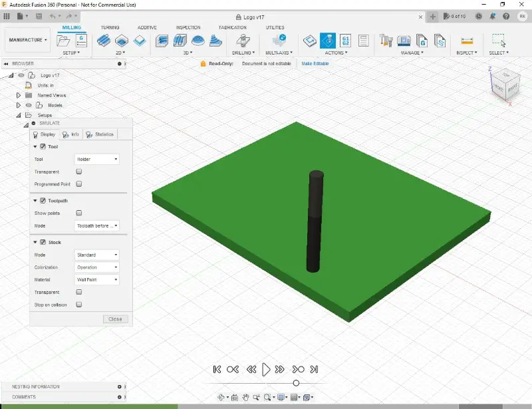Open the New Setup folder icon
This screenshot has height=409, width=532.
click(x=63, y=41)
